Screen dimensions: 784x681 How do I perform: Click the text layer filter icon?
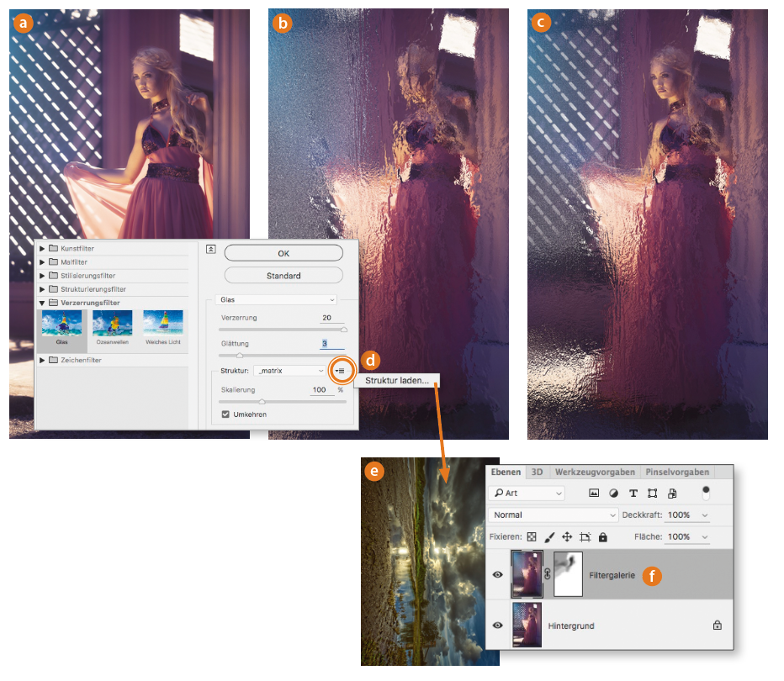[633, 494]
